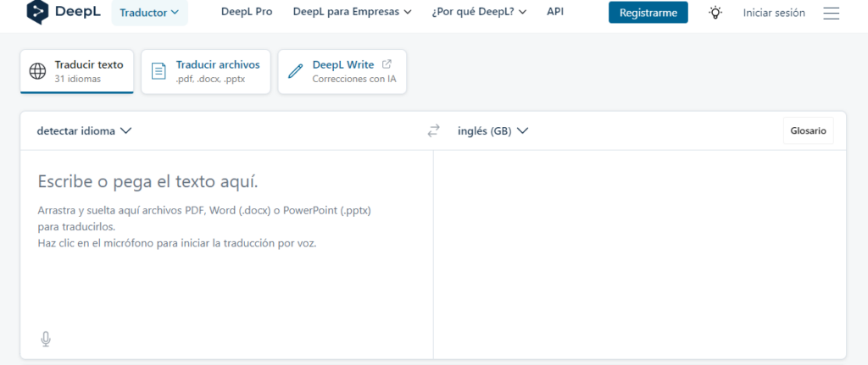
Task: Select the Traducir archivos tab
Action: click(206, 71)
